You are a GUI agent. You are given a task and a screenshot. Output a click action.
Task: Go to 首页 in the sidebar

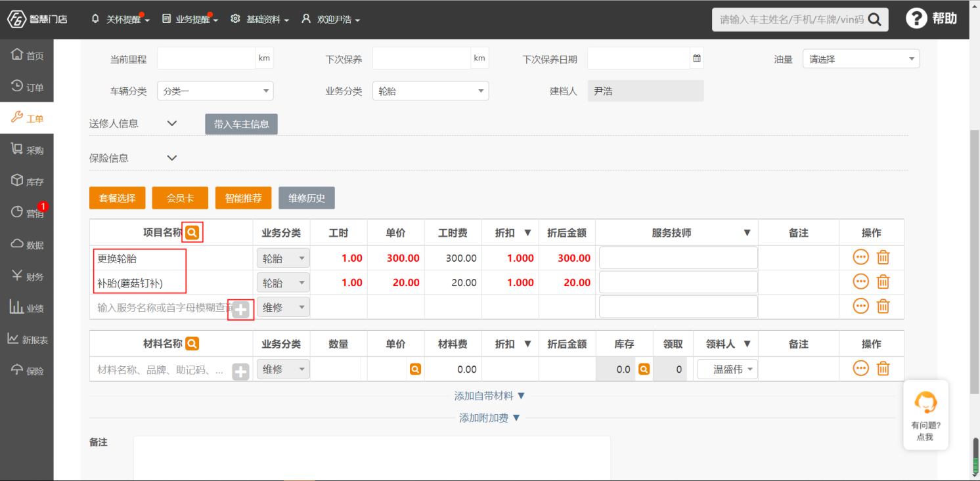(27, 55)
